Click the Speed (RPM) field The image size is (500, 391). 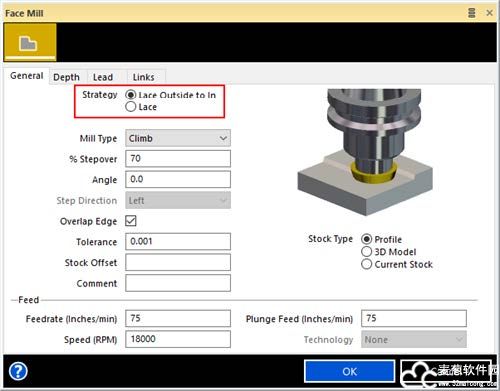(178, 339)
